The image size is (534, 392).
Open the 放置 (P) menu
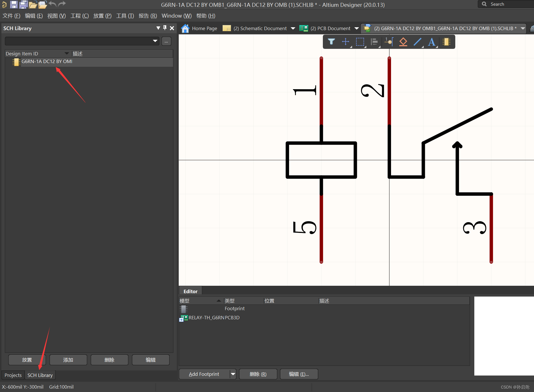(102, 16)
